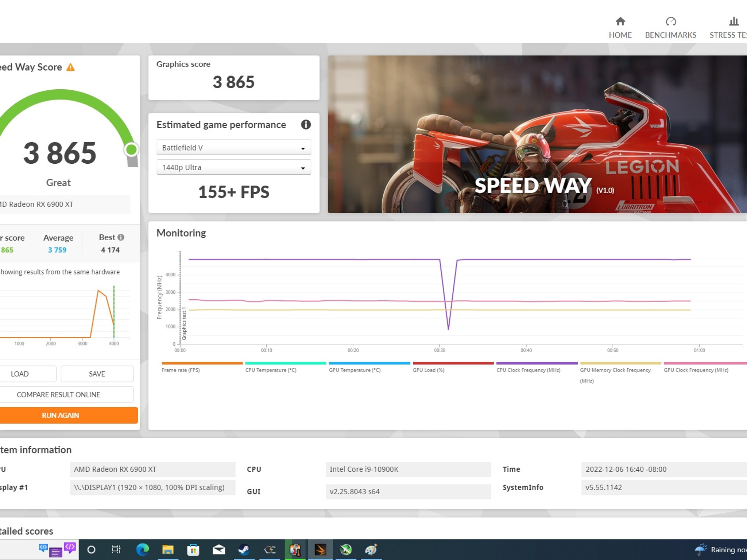Screen dimensions: 747x560
Task: Click the purple code chat icon at bottom left
Action: coord(70,548)
